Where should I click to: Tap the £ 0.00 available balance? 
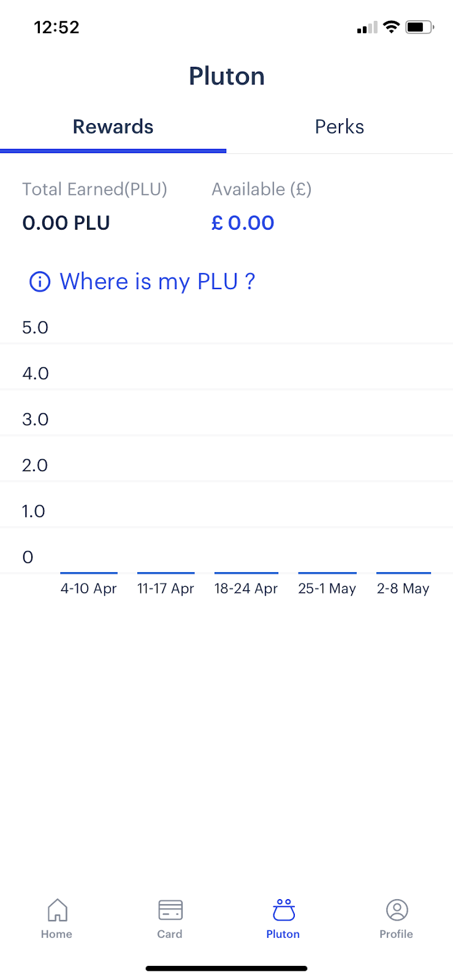pos(243,223)
